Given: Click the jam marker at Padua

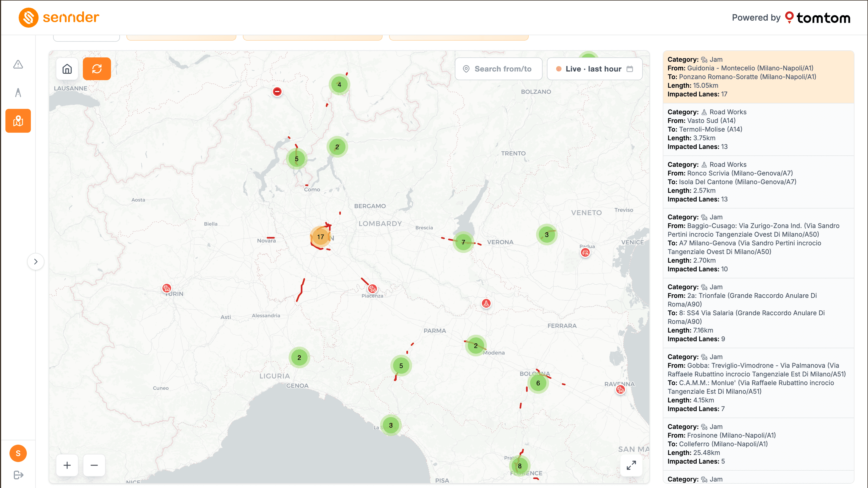Looking at the screenshot, I should click(585, 253).
